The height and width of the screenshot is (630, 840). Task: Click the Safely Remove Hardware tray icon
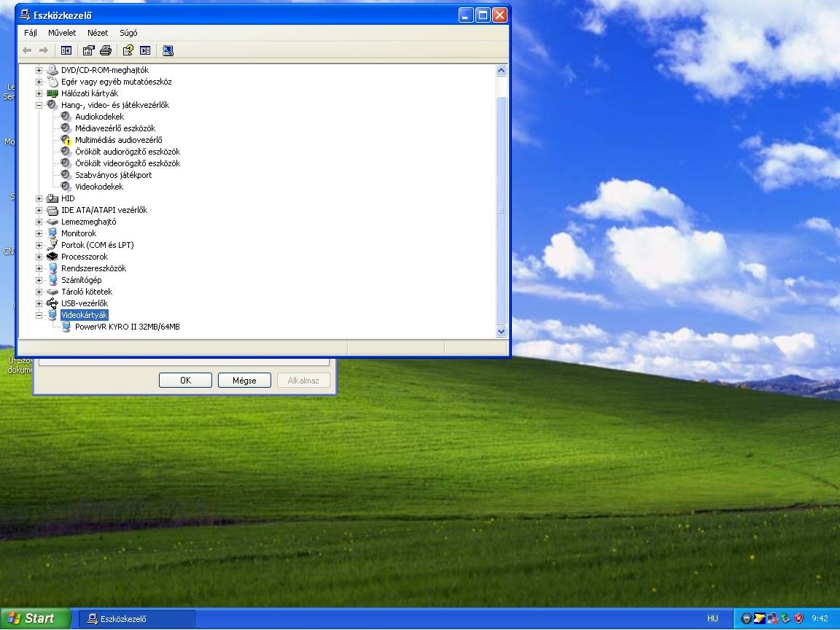[x=786, y=619]
